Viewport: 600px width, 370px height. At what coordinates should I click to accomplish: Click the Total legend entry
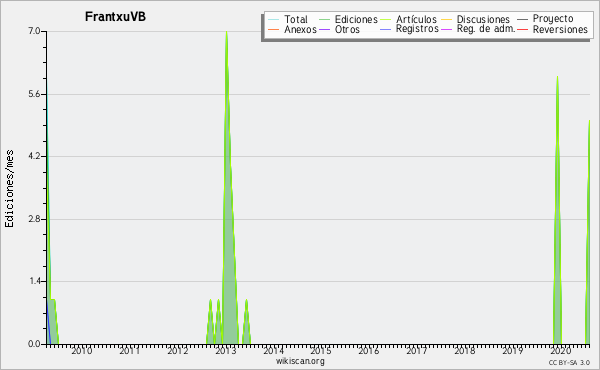[x=288, y=19]
